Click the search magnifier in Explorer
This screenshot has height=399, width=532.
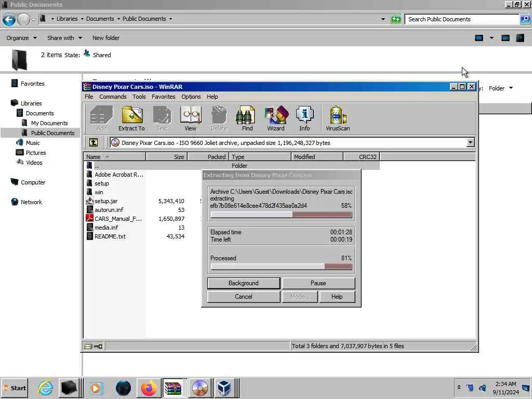525,19
